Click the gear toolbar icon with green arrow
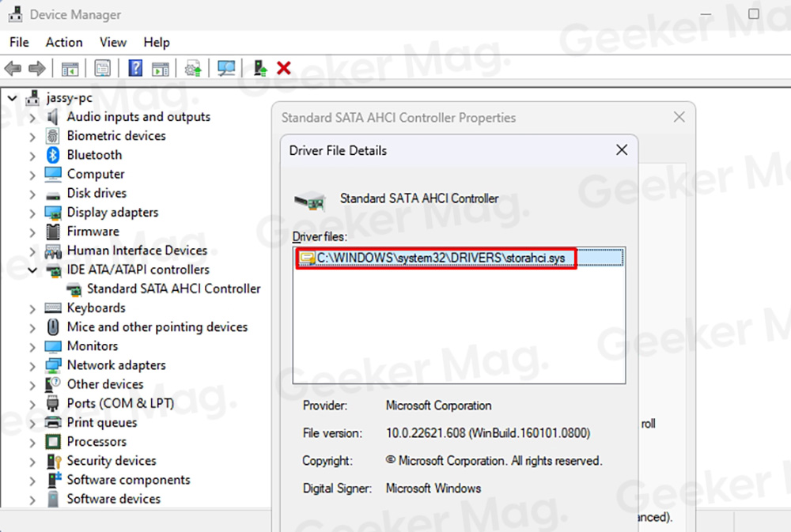Image resolution: width=791 pixels, height=532 pixels. (x=193, y=69)
